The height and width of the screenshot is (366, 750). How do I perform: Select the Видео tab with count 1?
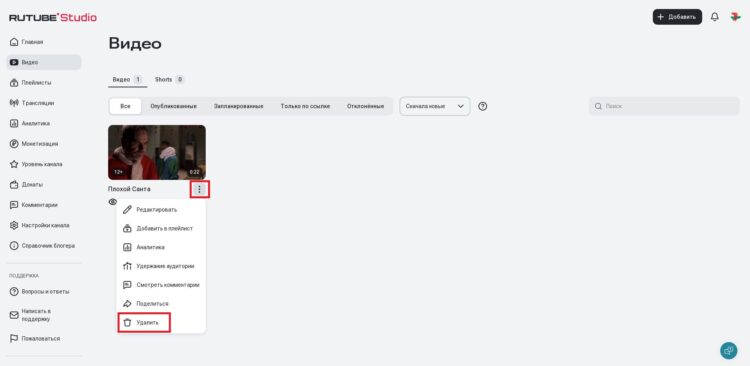(127, 80)
